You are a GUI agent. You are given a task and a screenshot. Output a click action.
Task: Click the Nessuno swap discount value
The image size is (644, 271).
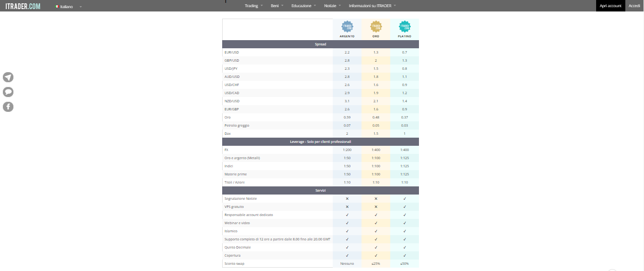point(347,263)
